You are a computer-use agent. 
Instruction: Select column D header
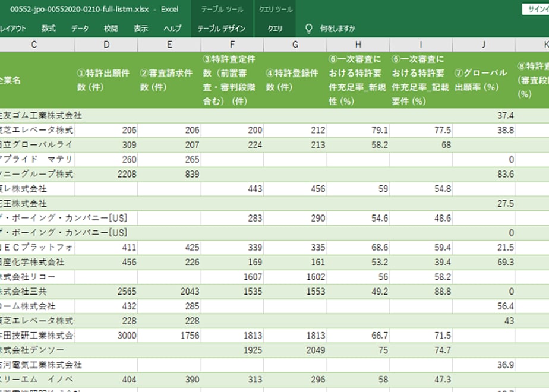(x=106, y=45)
